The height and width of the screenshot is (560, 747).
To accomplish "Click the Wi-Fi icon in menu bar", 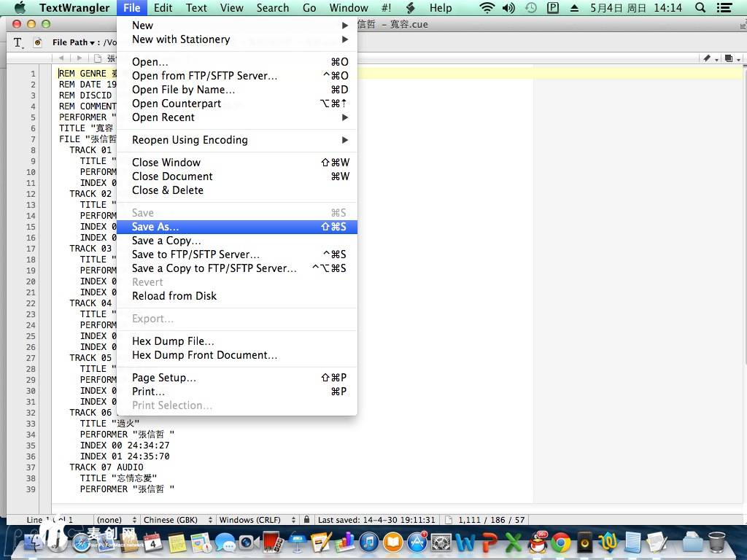I will click(x=487, y=8).
